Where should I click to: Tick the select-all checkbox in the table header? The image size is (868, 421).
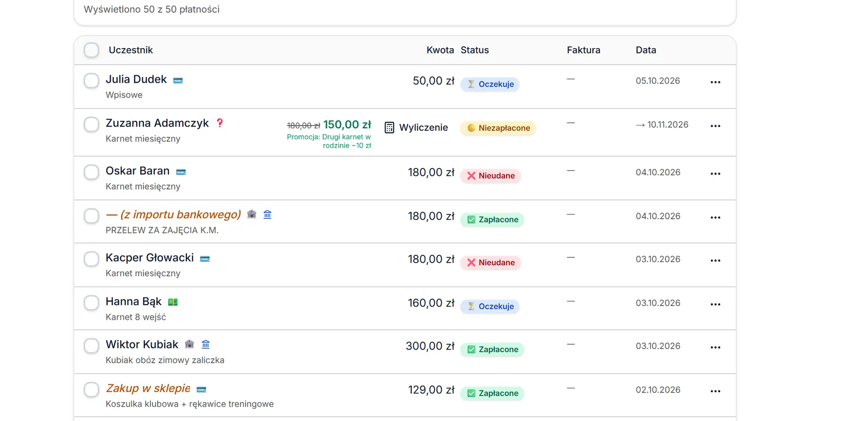[x=92, y=50]
